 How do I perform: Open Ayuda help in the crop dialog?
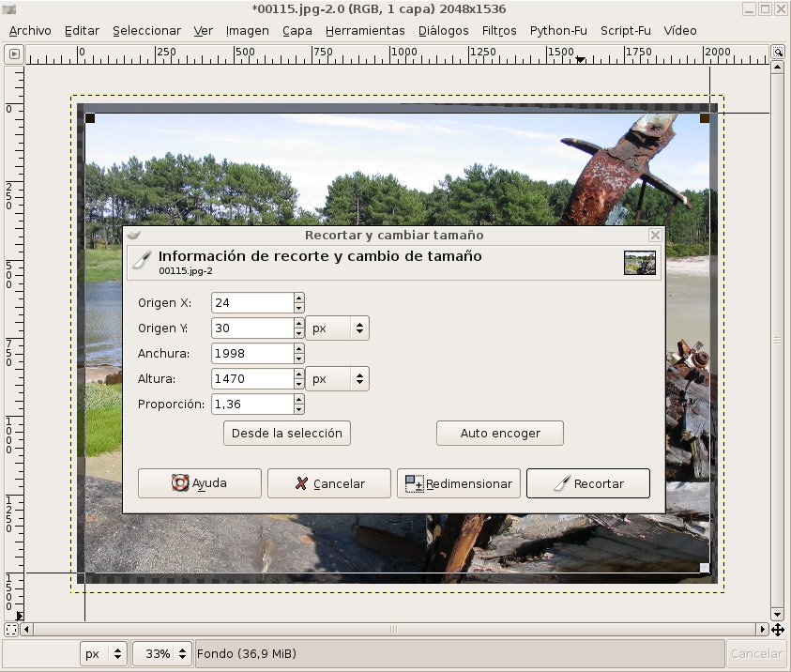pos(200,483)
